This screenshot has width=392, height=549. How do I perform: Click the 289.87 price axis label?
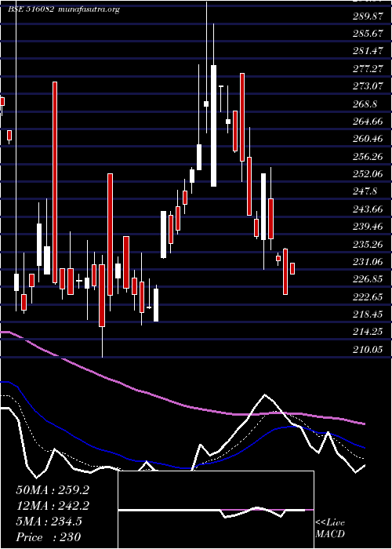click(367, 16)
